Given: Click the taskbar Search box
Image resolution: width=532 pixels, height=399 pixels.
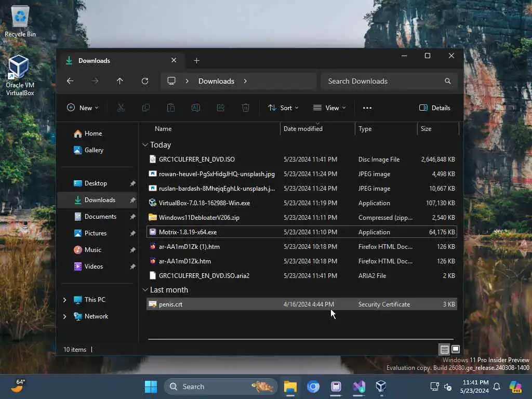Looking at the screenshot, I should (x=220, y=387).
